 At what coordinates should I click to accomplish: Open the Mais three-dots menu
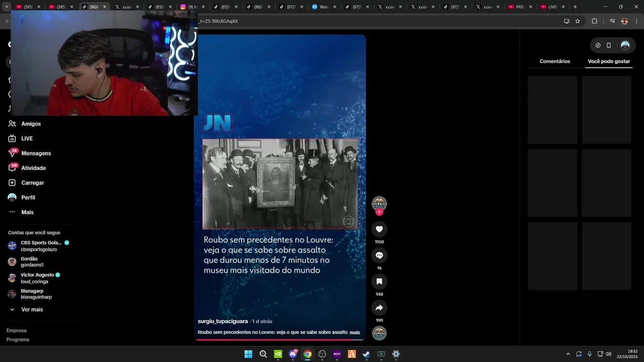pyautogui.click(x=12, y=212)
